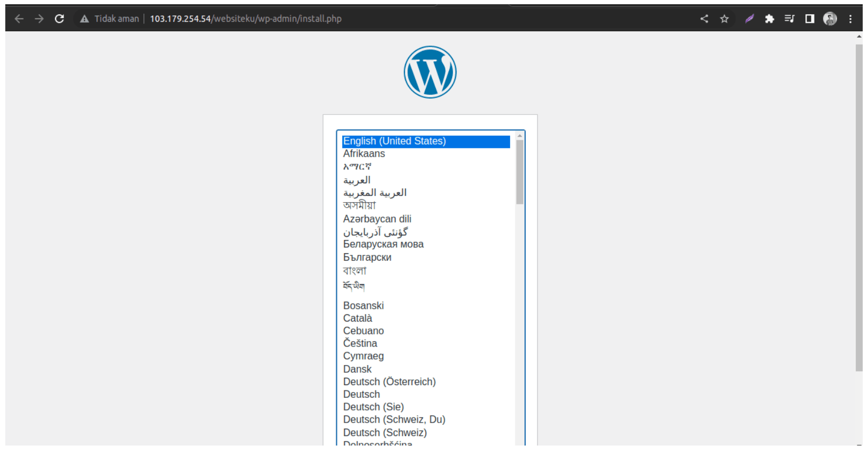
Task: Select Afrikaans from the language list
Action: (364, 154)
